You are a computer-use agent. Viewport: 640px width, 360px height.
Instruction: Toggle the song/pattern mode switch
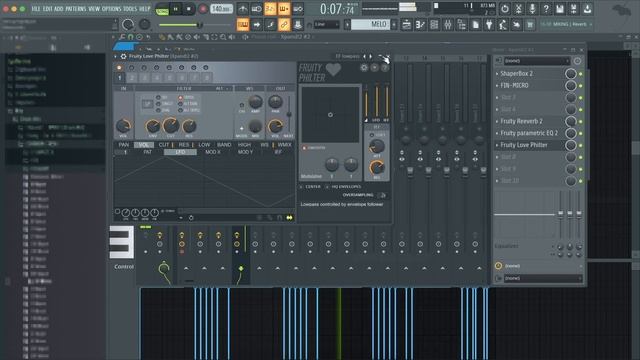162,9
